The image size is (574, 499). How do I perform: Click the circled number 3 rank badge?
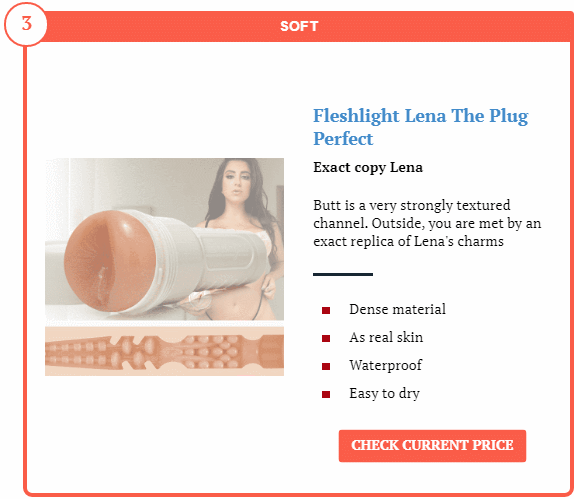[x=26, y=25]
